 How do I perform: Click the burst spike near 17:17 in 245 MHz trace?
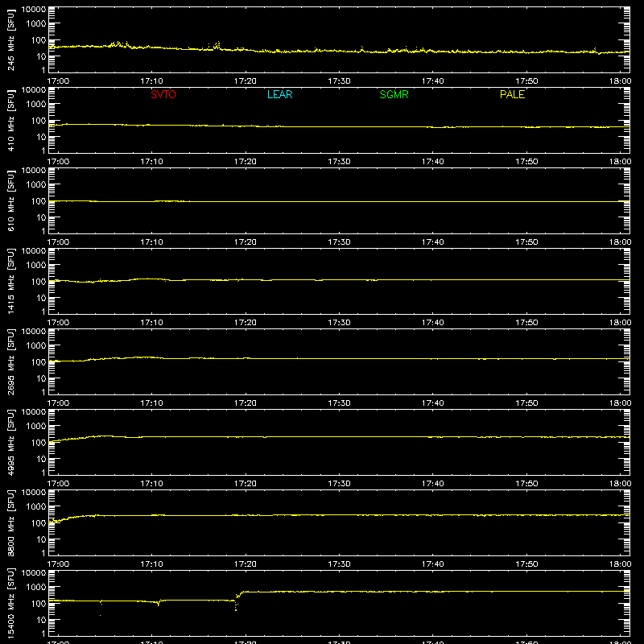click(217, 45)
